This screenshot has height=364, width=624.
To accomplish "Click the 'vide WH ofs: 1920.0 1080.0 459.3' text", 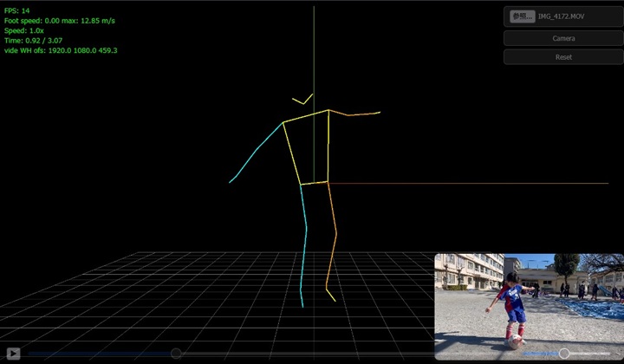I will [61, 50].
